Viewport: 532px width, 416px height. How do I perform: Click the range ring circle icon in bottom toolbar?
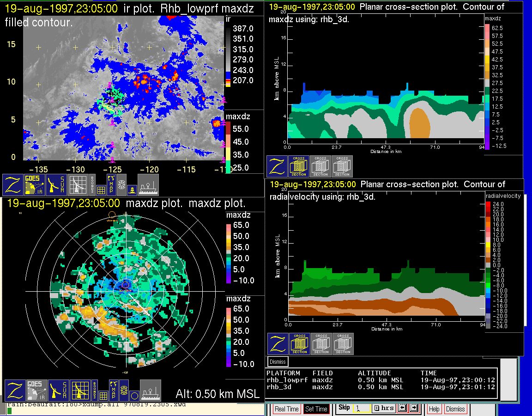[x=133, y=396]
